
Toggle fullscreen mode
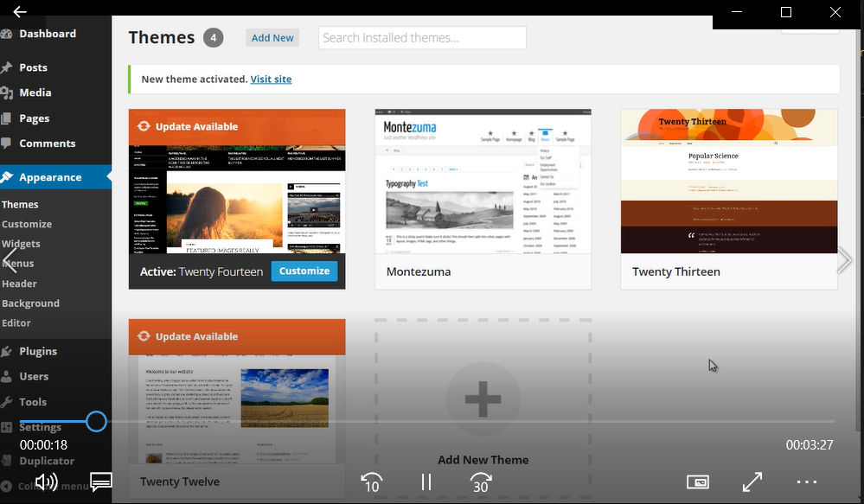pos(752,482)
